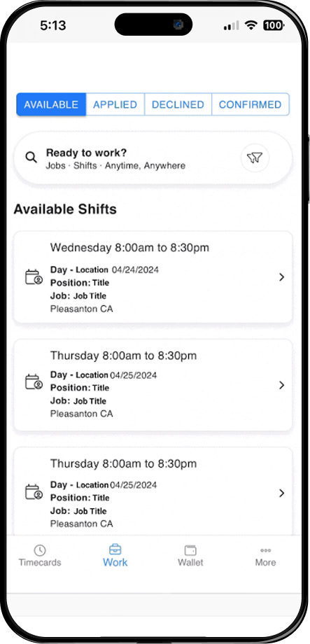Open the Wallet icon

point(190,550)
